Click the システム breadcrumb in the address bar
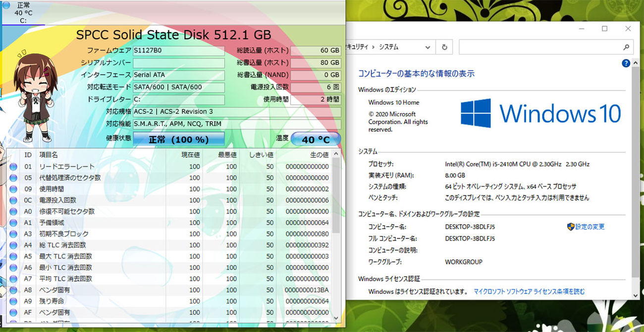Screen dimensions: 644x332 click(x=389, y=47)
